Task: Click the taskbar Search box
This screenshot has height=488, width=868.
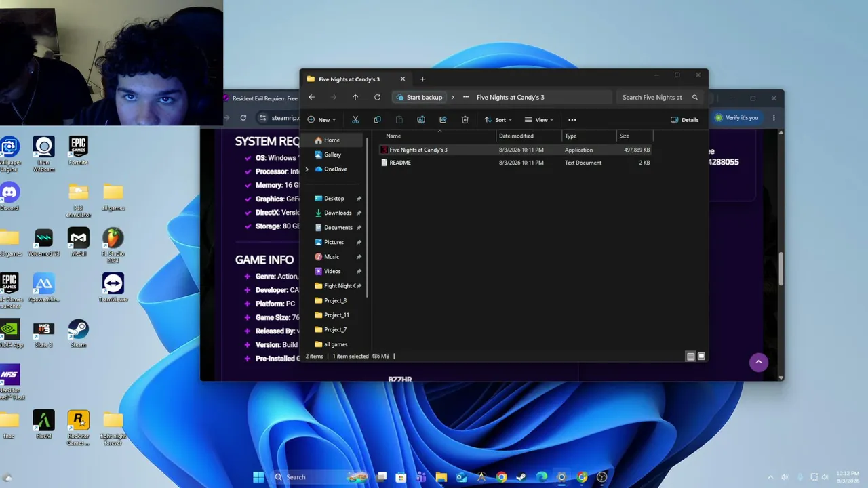Action: pos(320,477)
